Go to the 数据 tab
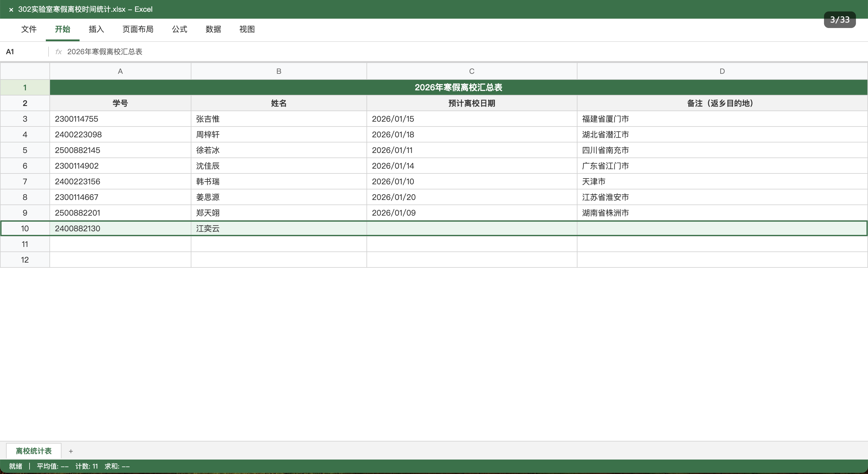Screen dimensions: 868x474 click(213, 29)
